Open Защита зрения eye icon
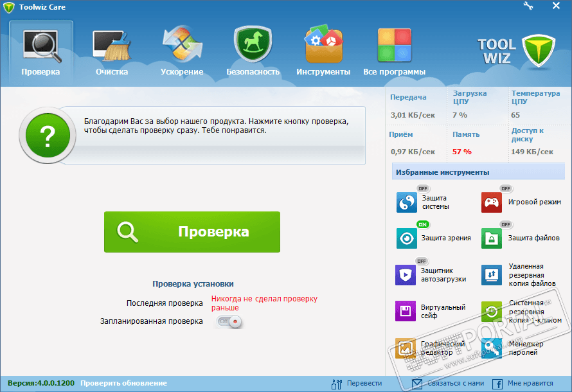572x392 pixels. [407, 238]
